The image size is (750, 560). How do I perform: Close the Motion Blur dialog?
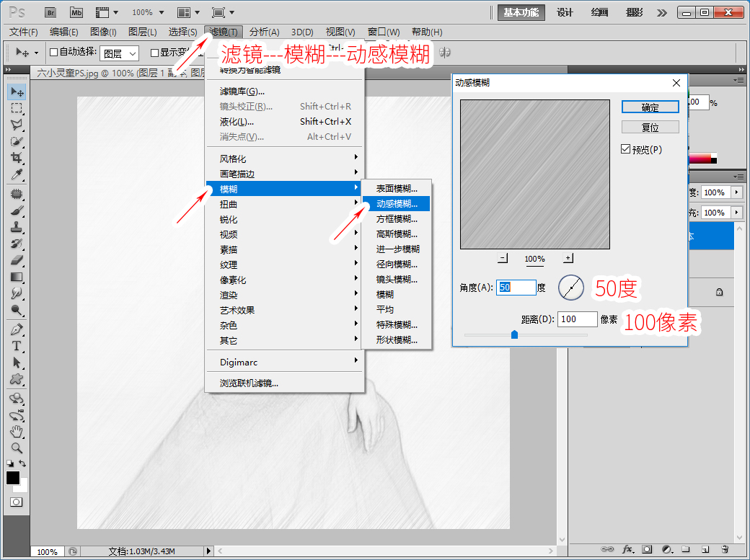coord(676,83)
